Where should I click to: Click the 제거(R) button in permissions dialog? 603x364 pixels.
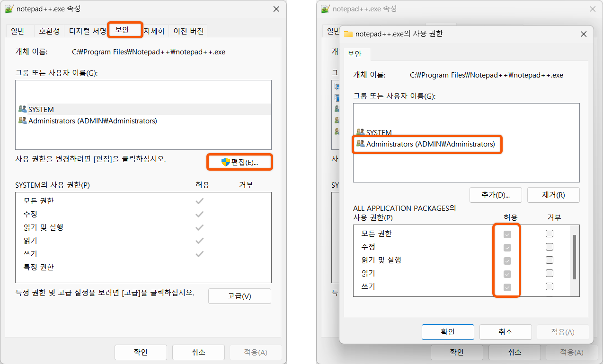(x=553, y=195)
